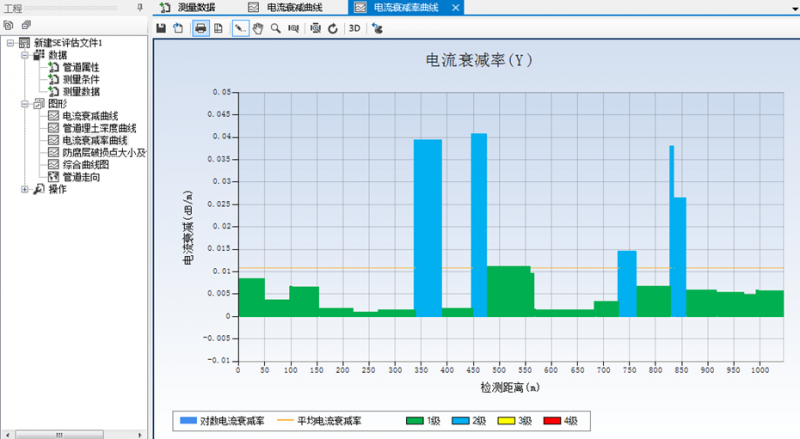This screenshot has width=800, height=439.
Task: Select the pointer selection tool
Action: pos(240,28)
